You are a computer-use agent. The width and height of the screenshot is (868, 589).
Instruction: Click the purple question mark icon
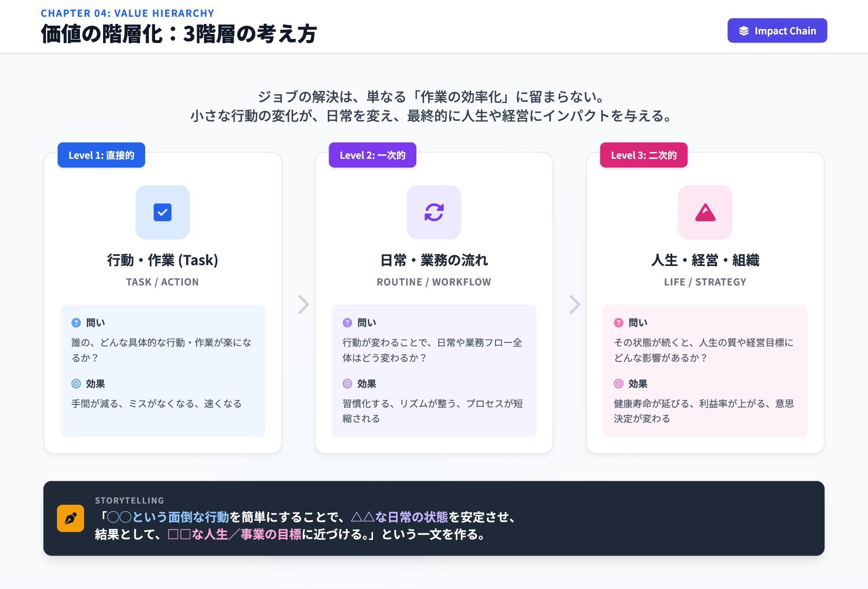[x=347, y=323]
